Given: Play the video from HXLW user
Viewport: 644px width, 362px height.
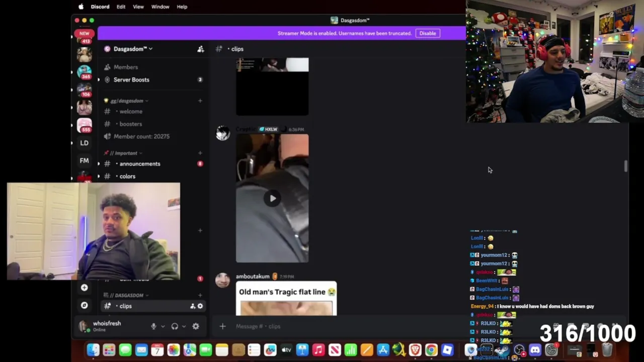Looking at the screenshot, I should [272, 198].
